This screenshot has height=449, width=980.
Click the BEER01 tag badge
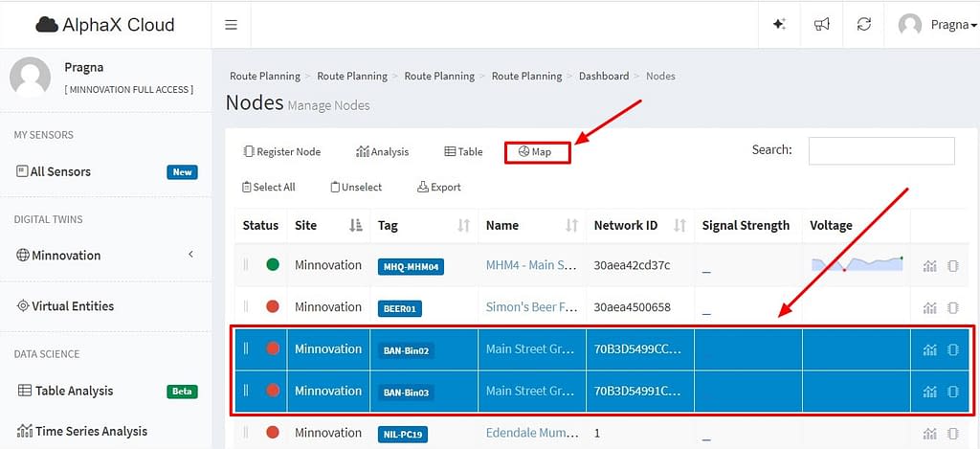pyautogui.click(x=400, y=309)
